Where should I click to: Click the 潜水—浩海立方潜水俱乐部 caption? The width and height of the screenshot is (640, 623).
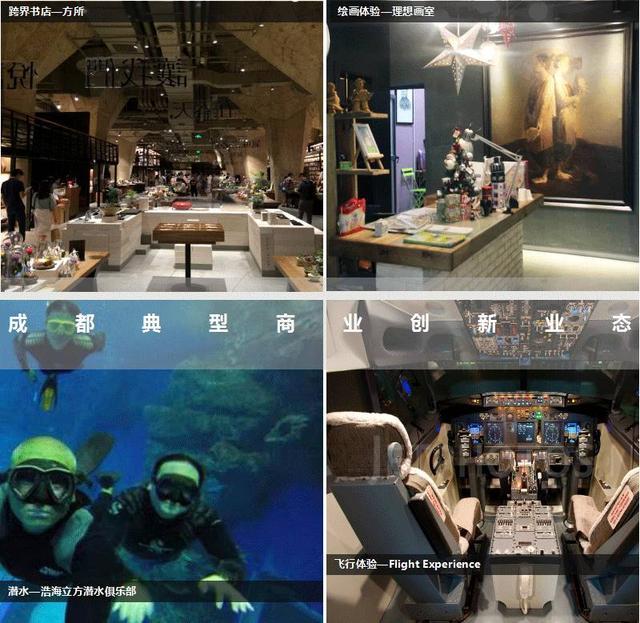point(72,591)
